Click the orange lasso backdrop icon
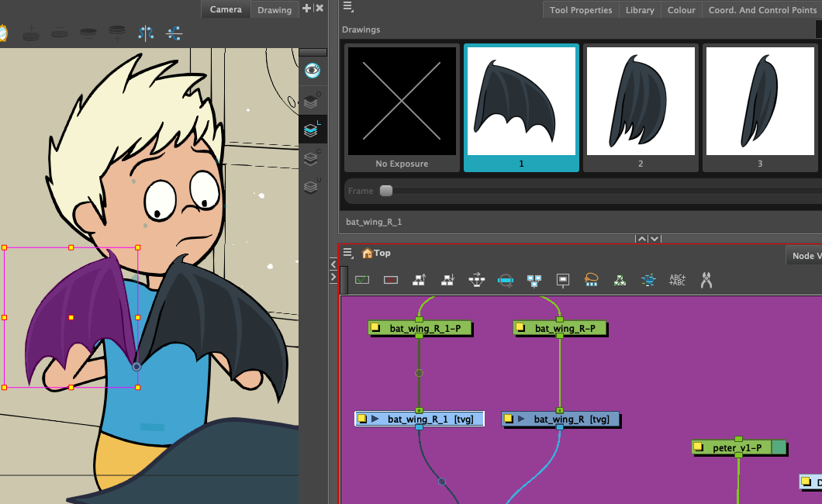This screenshot has height=504, width=822. (x=590, y=280)
